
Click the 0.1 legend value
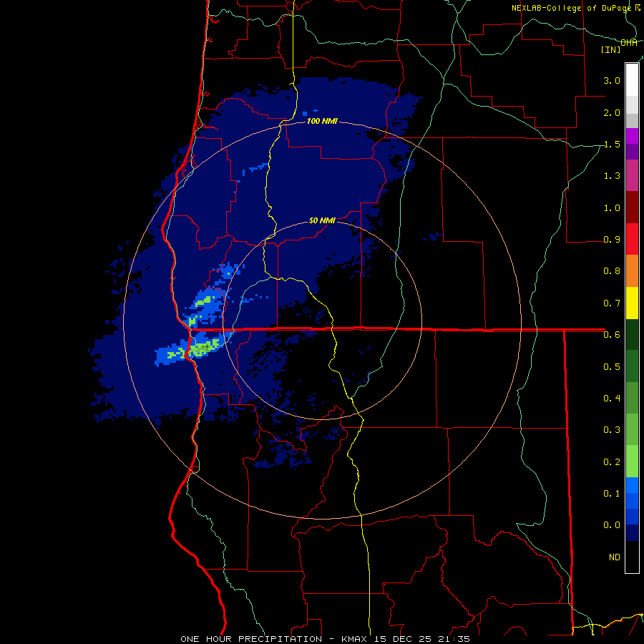pos(612,493)
